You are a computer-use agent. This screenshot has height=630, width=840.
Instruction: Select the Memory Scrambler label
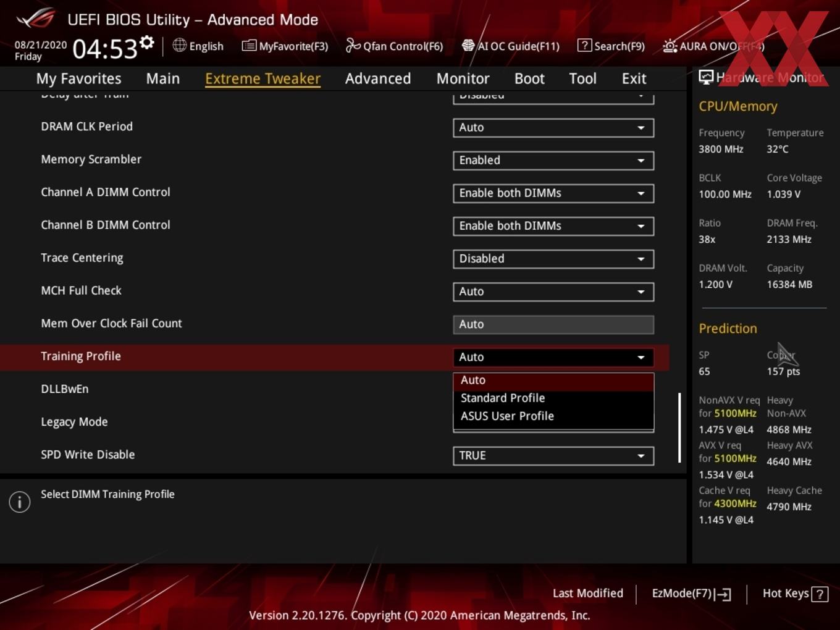click(91, 159)
